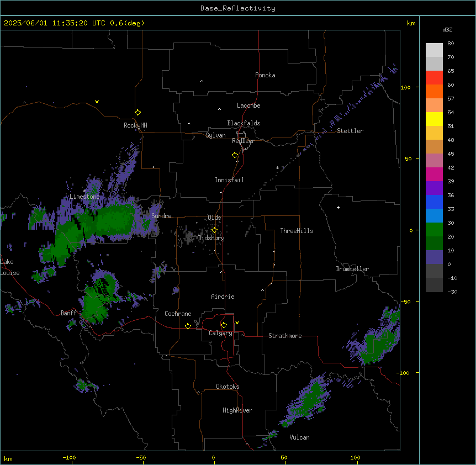Click the Lacombe city label

tap(248, 105)
